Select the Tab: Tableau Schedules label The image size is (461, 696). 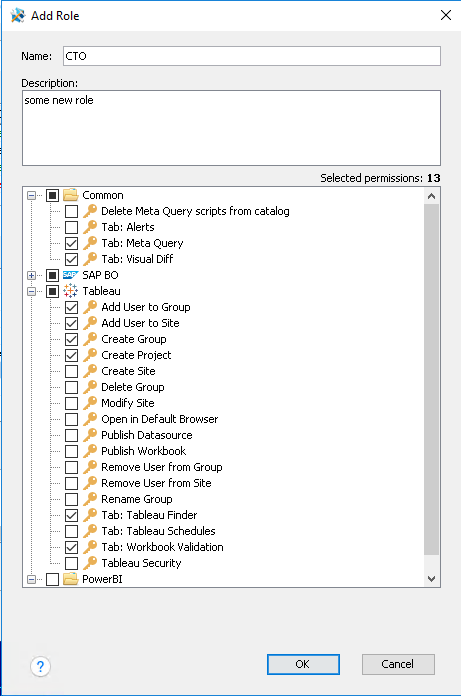click(158, 530)
